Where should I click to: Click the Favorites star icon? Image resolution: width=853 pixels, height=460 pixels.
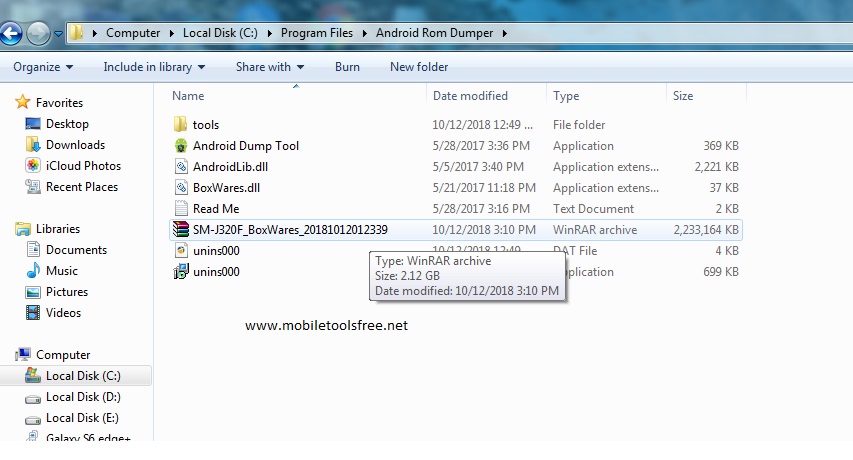22,102
